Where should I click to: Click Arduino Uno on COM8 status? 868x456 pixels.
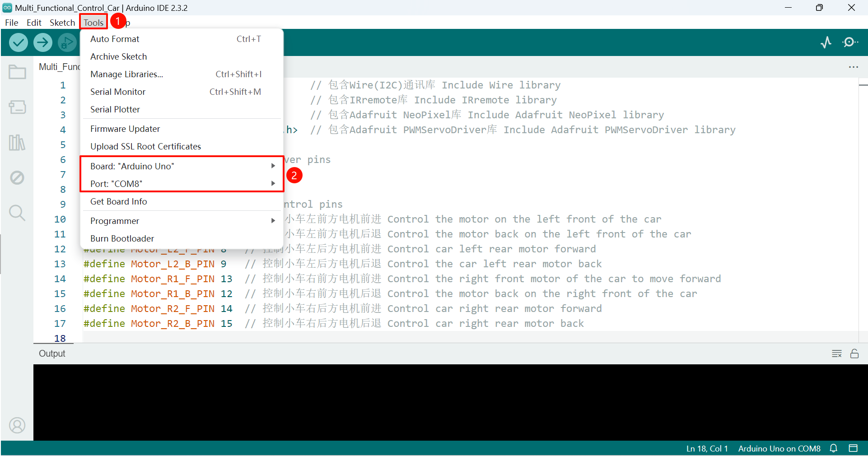pos(779,448)
